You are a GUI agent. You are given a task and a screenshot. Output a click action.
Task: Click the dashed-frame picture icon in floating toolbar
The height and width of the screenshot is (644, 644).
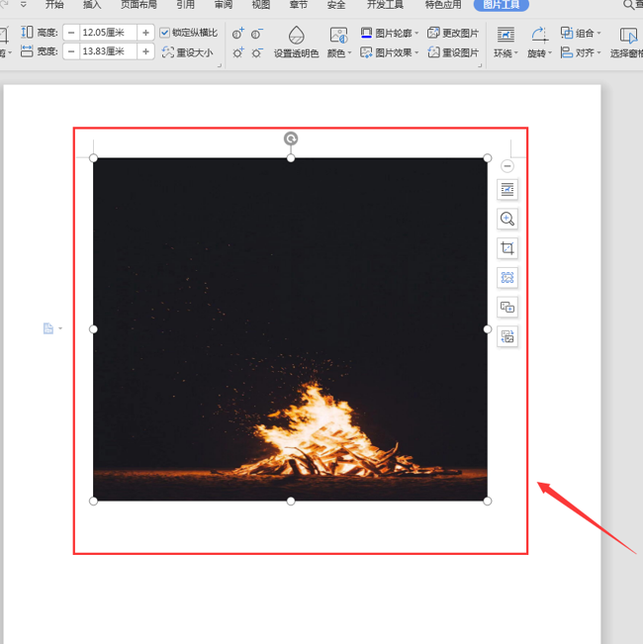pos(507,278)
